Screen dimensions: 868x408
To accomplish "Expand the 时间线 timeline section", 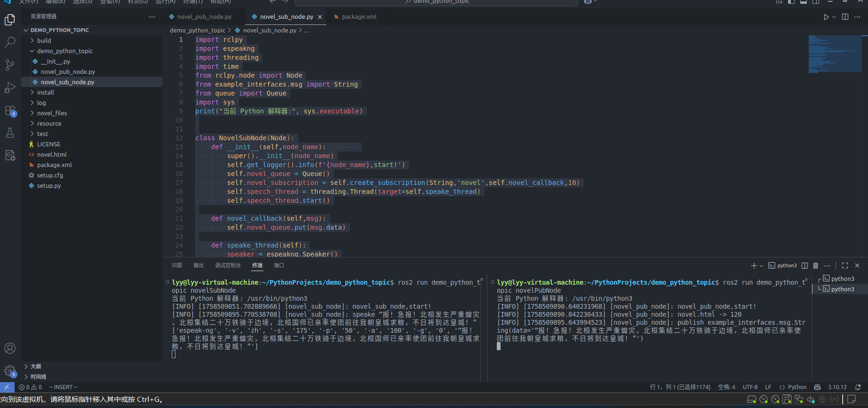I will 38,376.
